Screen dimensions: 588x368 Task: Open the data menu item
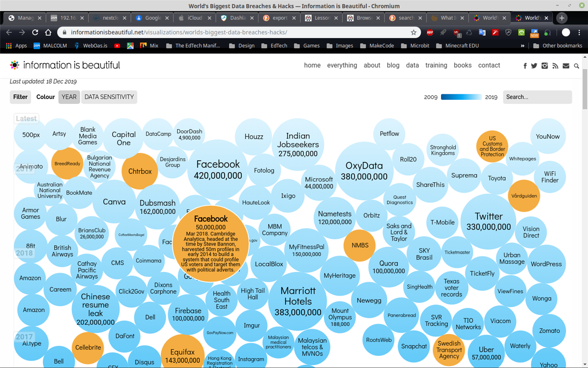point(413,65)
